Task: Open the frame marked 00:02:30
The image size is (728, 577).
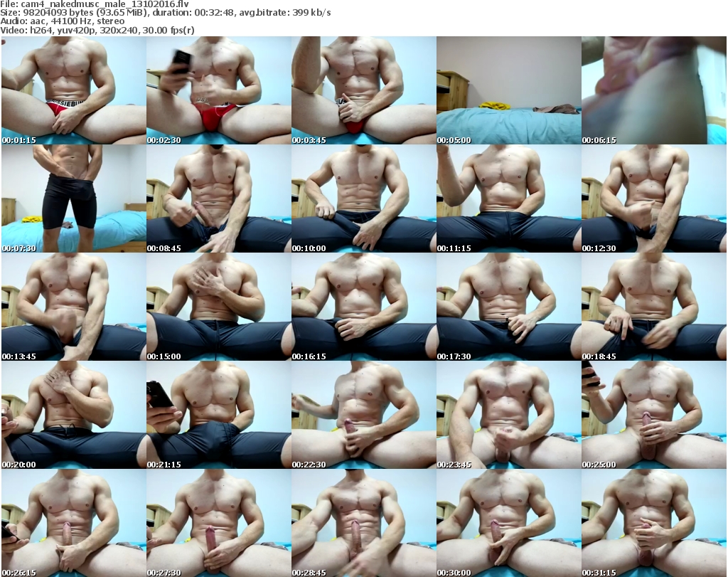Action: pyautogui.click(x=218, y=90)
